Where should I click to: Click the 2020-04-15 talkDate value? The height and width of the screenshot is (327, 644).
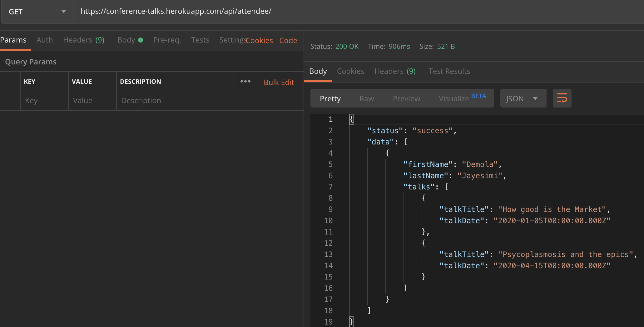(x=552, y=266)
